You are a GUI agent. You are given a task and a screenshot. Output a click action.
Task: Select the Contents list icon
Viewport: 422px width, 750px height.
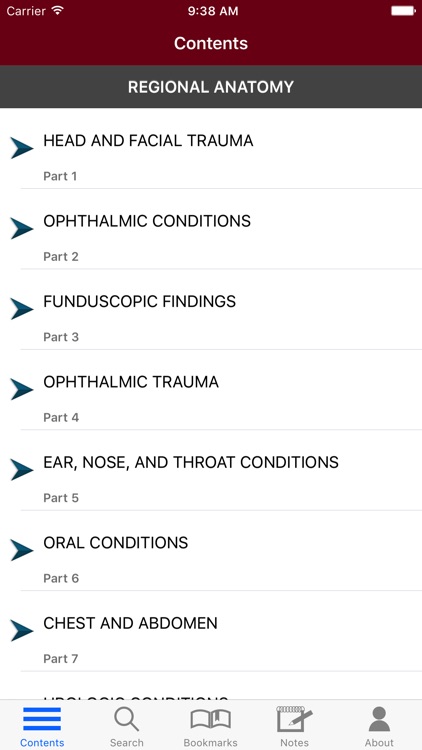click(x=42, y=719)
